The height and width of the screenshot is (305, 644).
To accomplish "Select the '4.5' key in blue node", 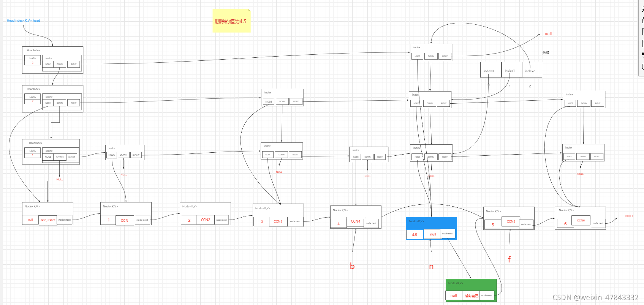I will coord(415,234).
